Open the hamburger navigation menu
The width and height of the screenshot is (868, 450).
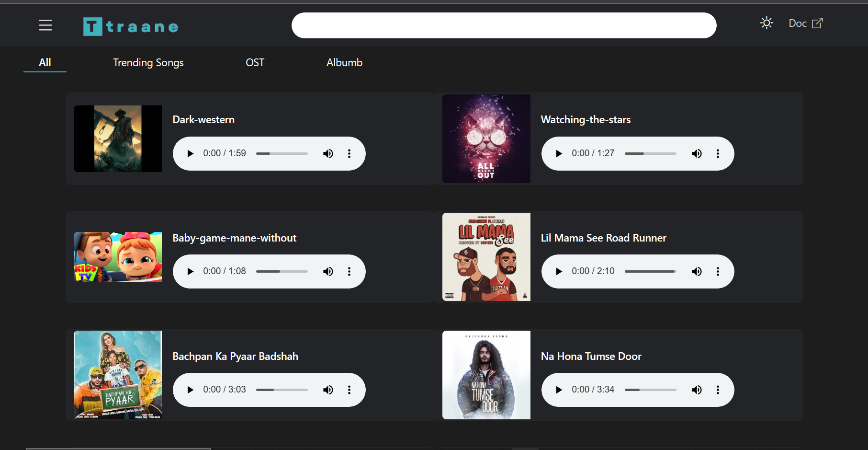(45, 25)
